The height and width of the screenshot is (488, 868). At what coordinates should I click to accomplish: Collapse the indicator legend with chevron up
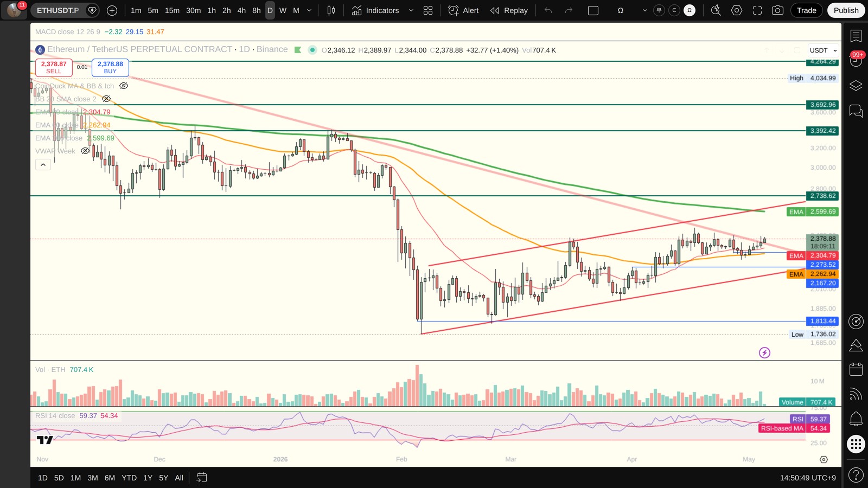coord(43,164)
